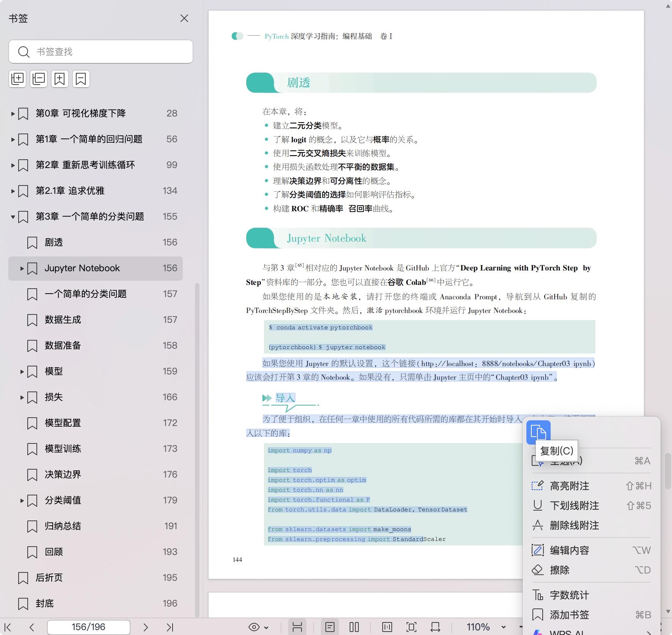
Task: Open the 110% zoom level dropdown
Action: tap(503, 627)
